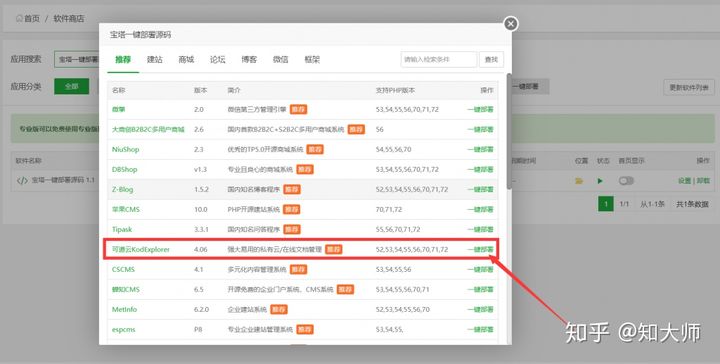
Task: Select the 博客 tab
Action: [249, 60]
